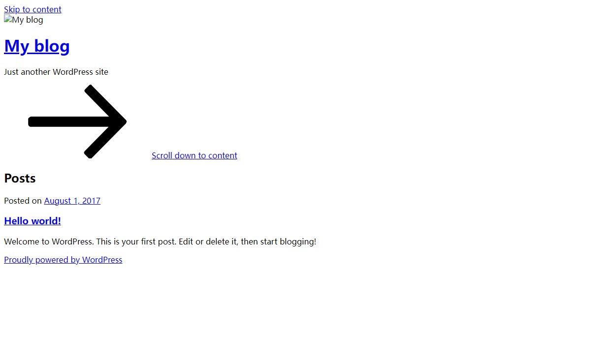This screenshot has width=591, height=364.
Task: Click the large black right-arrow icon
Action: pyautogui.click(x=78, y=121)
